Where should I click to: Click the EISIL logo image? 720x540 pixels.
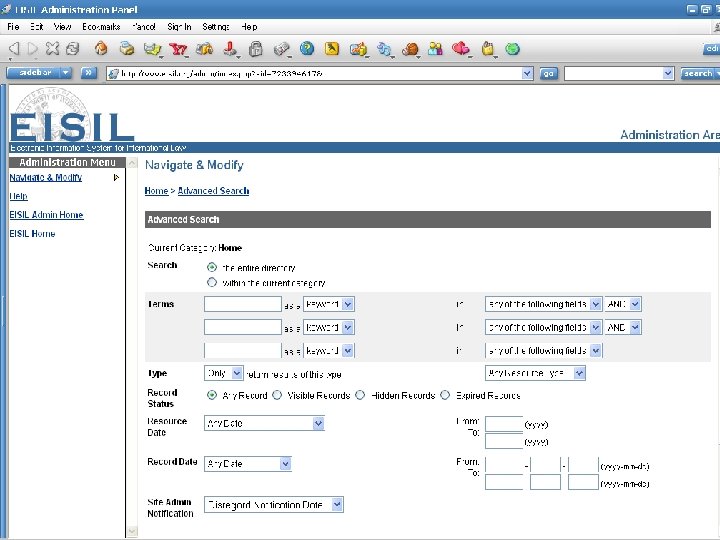click(72, 115)
